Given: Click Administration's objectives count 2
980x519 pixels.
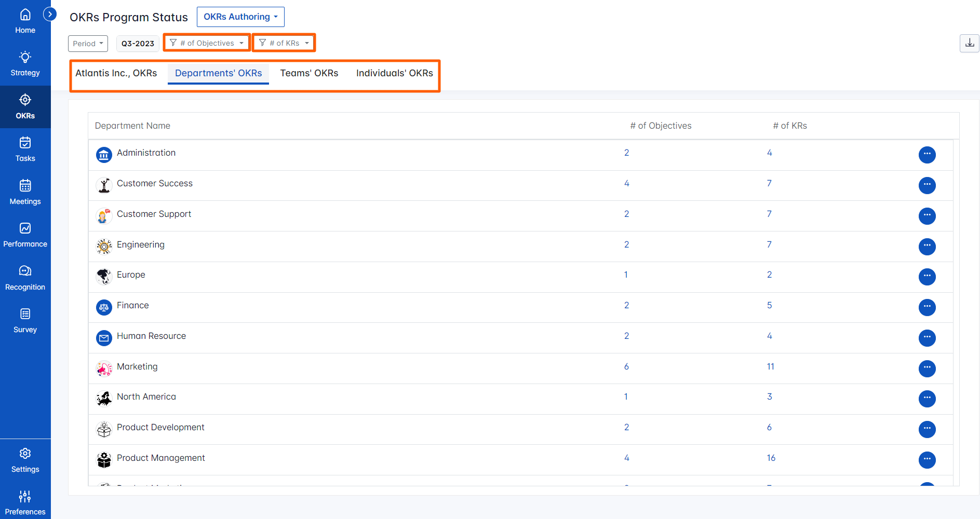Looking at the screenshot, I should pos(626,153).
